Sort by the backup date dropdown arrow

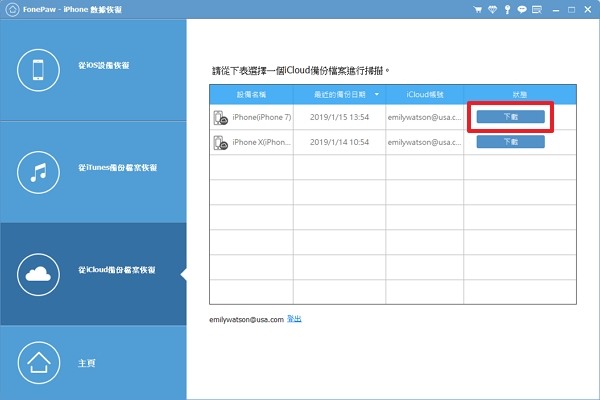(x=377, y=94)
